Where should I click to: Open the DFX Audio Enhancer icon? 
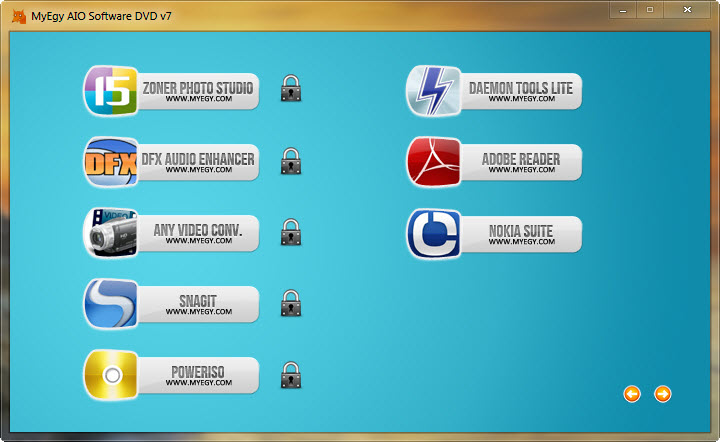(111, 162)
